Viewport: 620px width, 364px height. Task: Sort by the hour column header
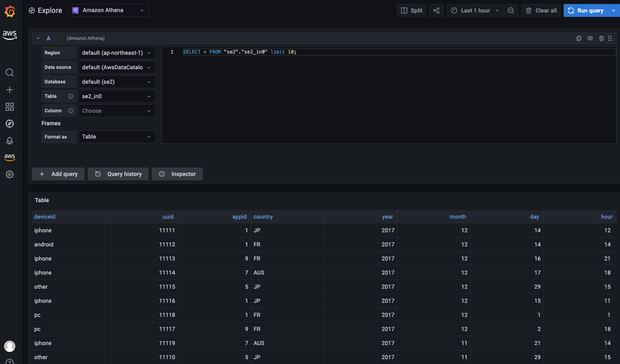coord(607,217)
